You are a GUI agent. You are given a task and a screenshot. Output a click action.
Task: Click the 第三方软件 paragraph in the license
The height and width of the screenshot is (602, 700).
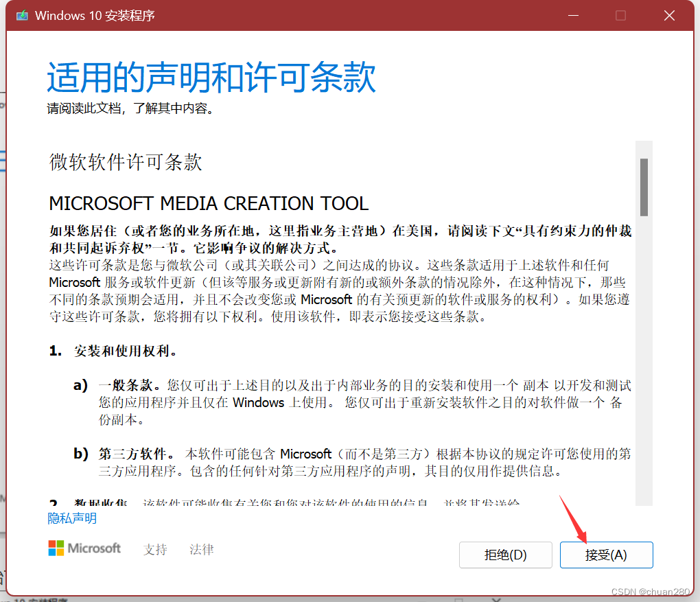[275, 462]
